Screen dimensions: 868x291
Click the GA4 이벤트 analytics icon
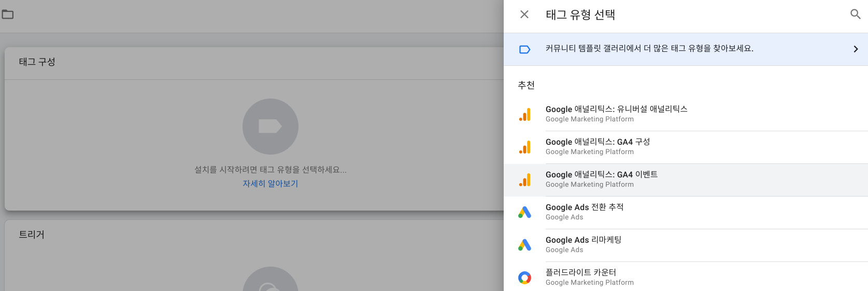click(x=524, y=180)
